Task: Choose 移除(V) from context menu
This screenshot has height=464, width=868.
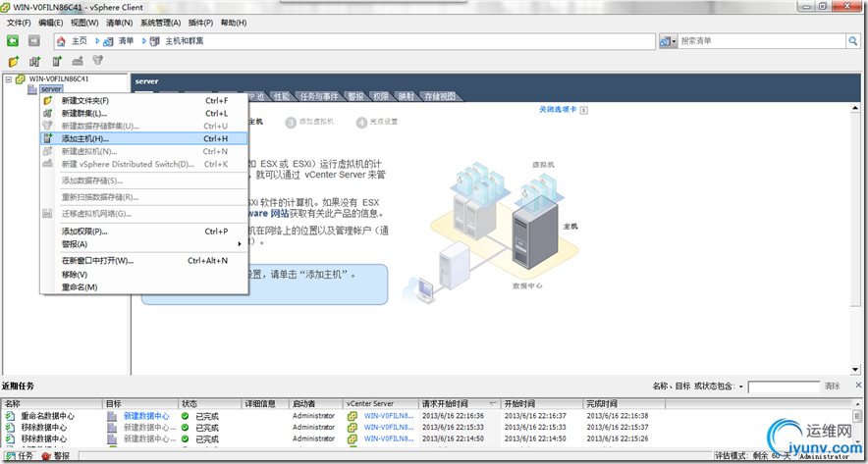Action: click(x=144, y=275)
